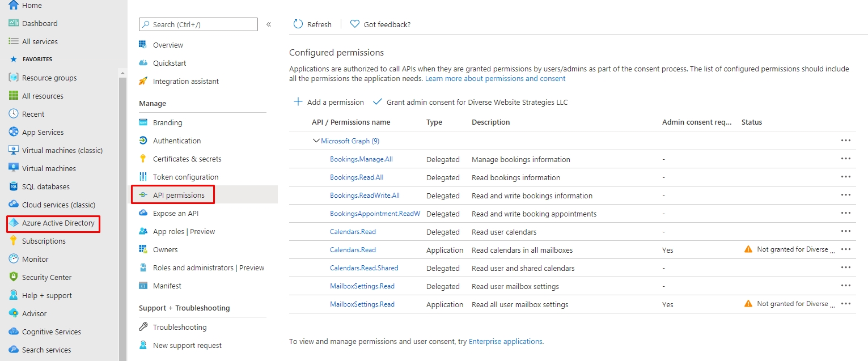Open the Search services icon

[x=14, y=350]
